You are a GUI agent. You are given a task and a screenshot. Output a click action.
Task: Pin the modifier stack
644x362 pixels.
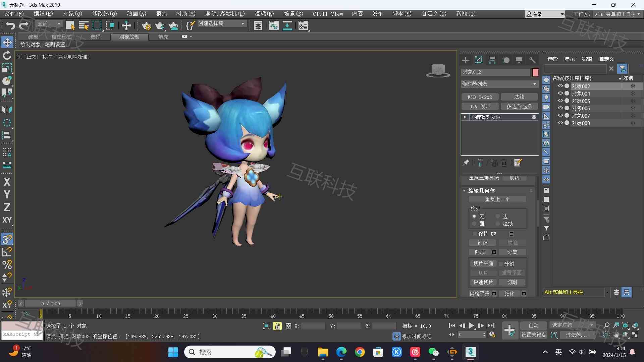click(466, 163)
